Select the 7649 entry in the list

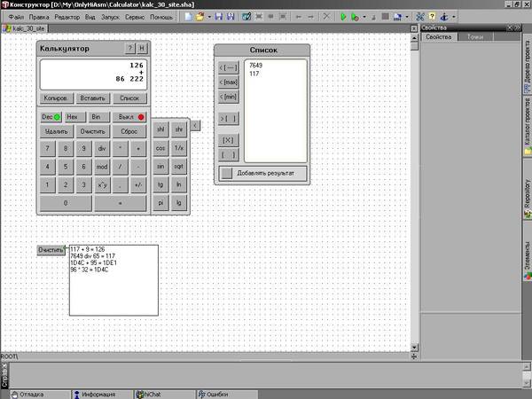(x=256, y=66)
